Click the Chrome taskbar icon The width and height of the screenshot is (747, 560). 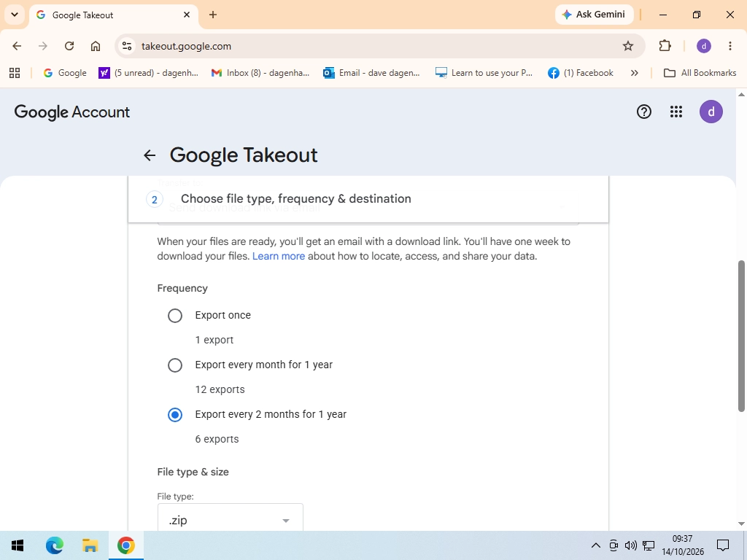pos(125,545)
